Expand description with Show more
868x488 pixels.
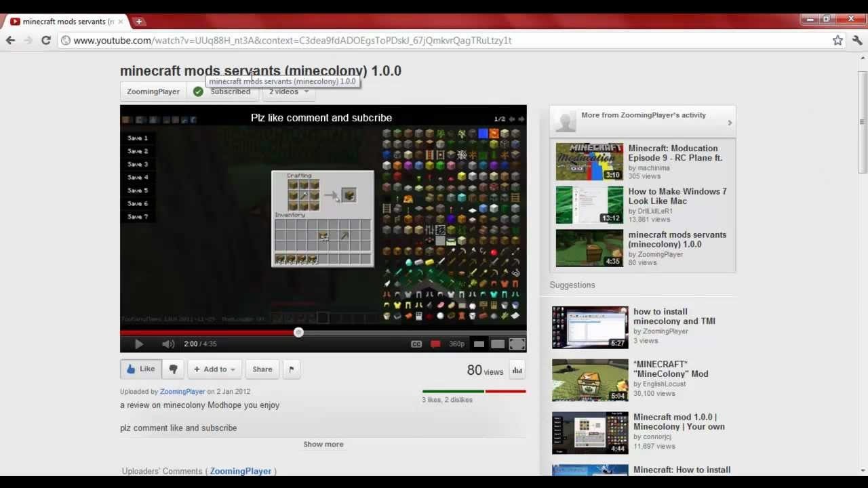pyautogui.click(x=323, y=444)
